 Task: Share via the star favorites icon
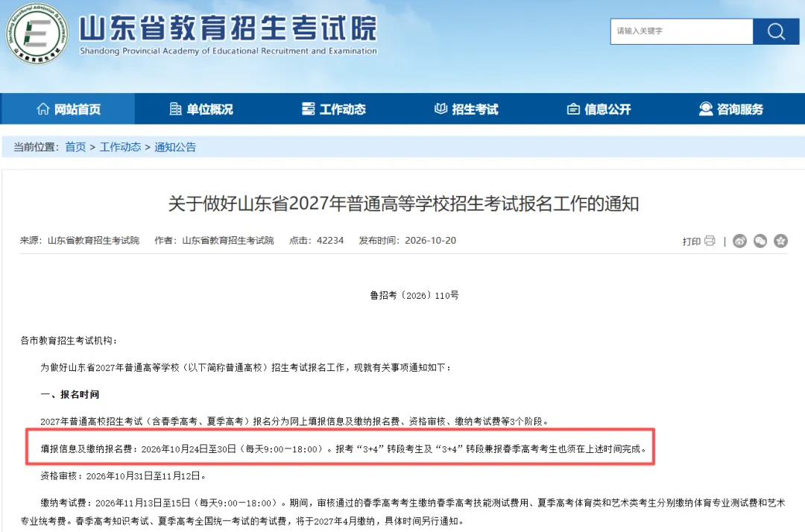pyautogui.click(x=781, y=241)
